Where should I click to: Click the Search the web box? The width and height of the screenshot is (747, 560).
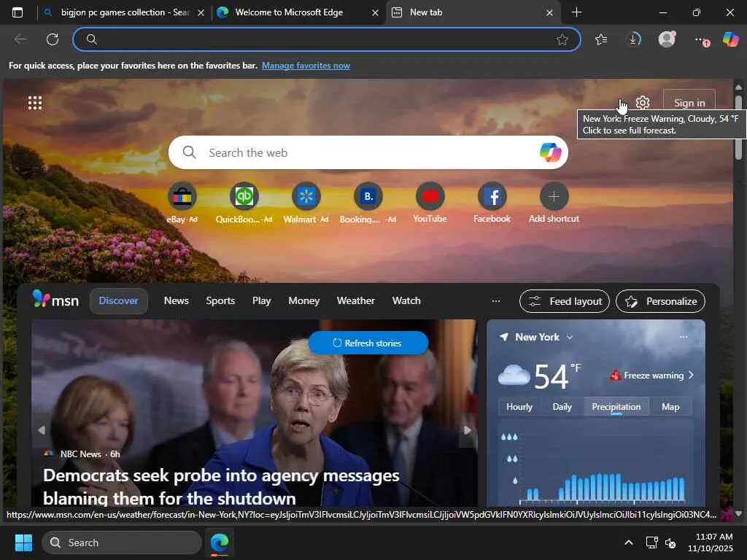tap(368, 152)
